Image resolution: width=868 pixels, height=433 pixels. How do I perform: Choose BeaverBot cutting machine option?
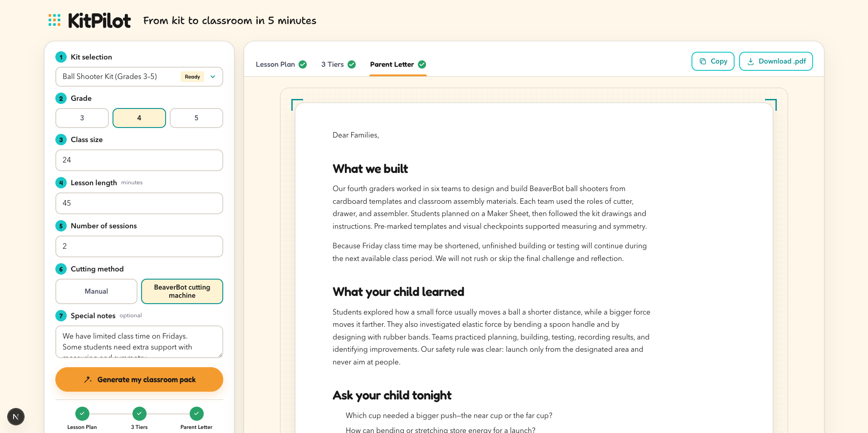[182, 291]
